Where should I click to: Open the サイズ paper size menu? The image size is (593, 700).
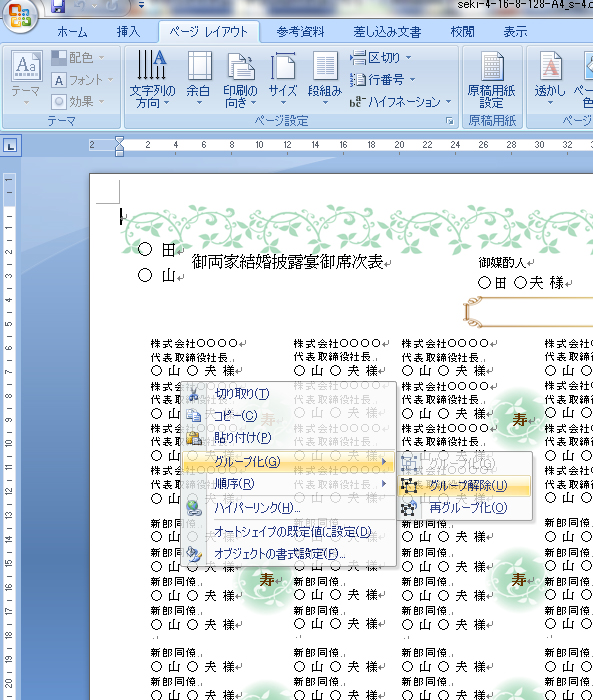282,79
